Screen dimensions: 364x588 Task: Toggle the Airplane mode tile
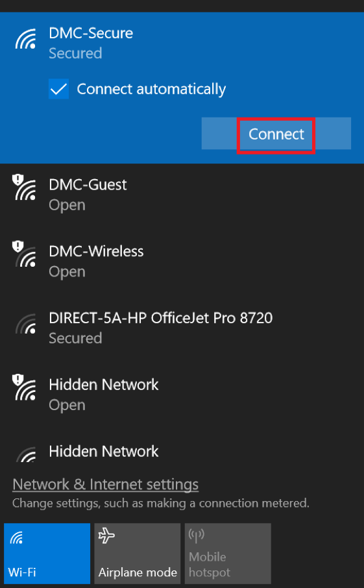(137, 554)
